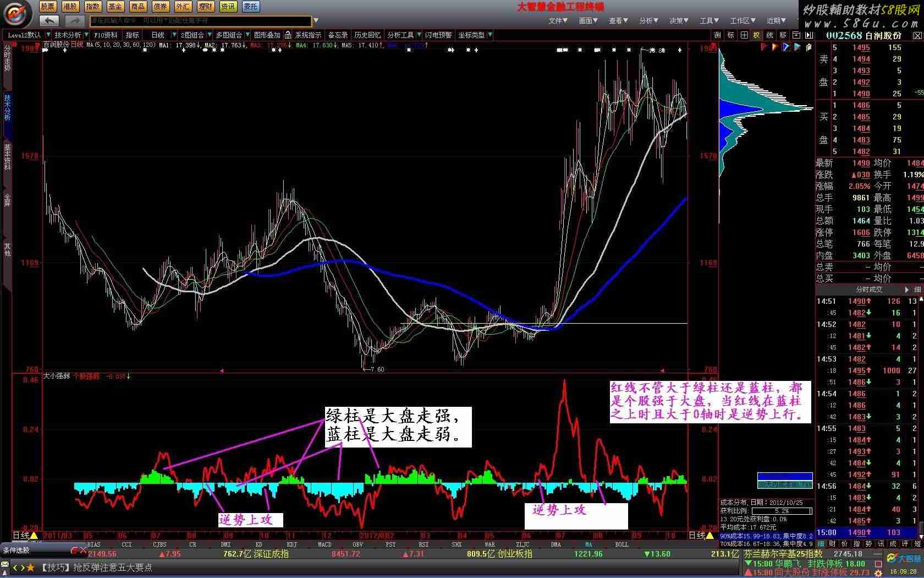Click the document icon above cost distribution
924x578 pixels.
tap(809, 47)
